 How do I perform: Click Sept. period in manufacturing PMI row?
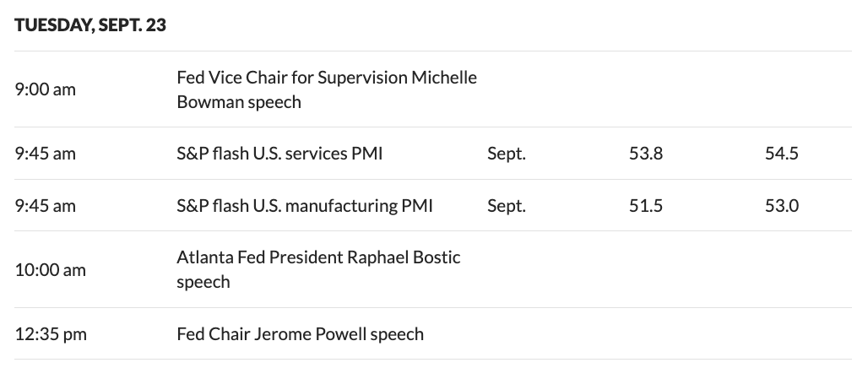pos(507,205)
